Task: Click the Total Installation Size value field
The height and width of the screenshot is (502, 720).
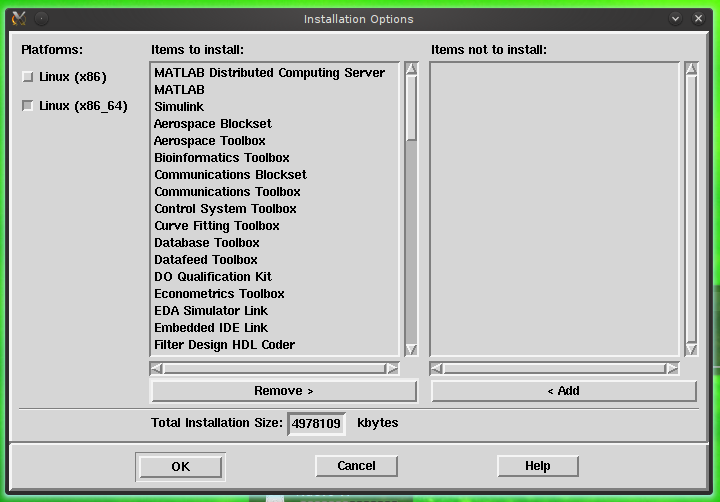Action: pos(316,423)
